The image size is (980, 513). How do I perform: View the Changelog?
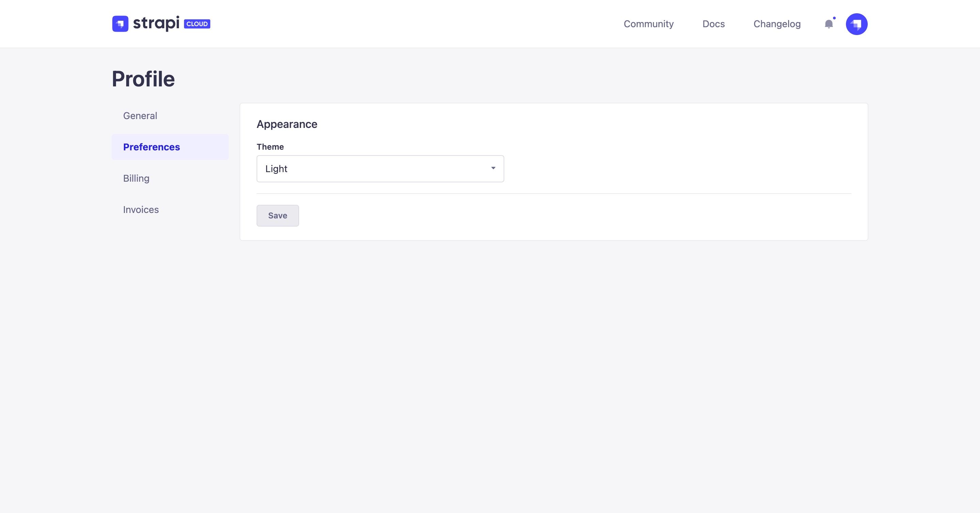click(777, 24)
